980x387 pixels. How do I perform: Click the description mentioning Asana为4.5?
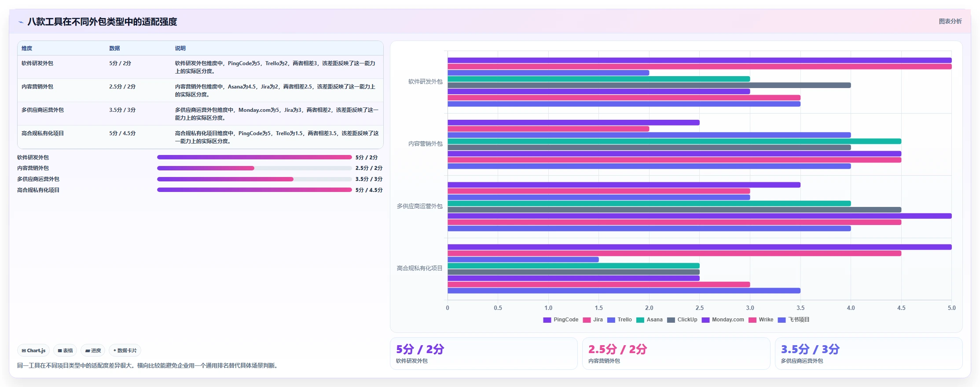(275, 91)
